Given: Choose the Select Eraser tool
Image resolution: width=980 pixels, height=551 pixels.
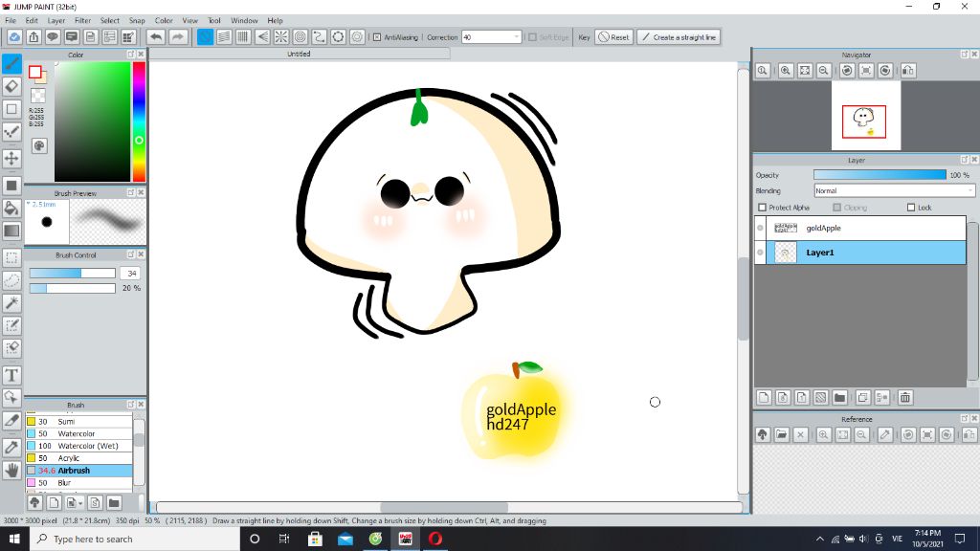Looking at the screenshot, I should coord(11,348).
